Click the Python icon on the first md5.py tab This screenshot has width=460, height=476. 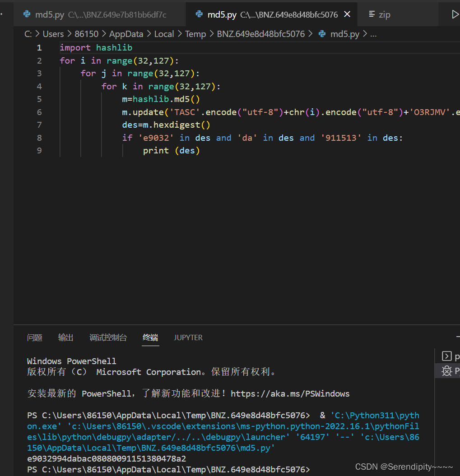coord(27,14)
